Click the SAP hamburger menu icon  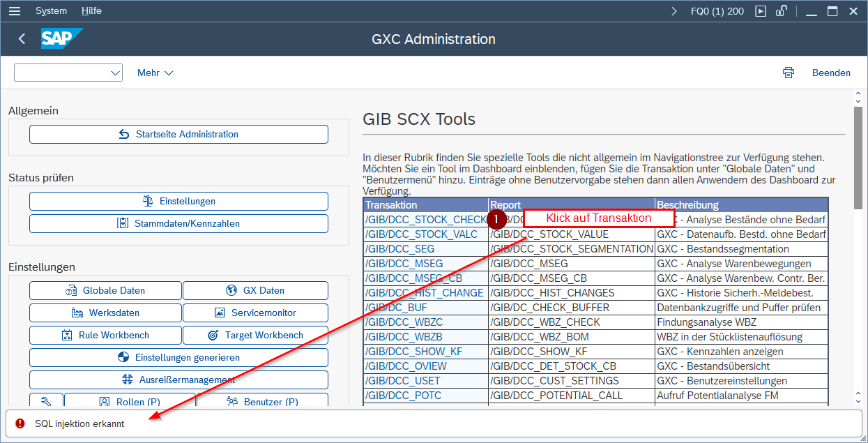click(x=14, y=11)
